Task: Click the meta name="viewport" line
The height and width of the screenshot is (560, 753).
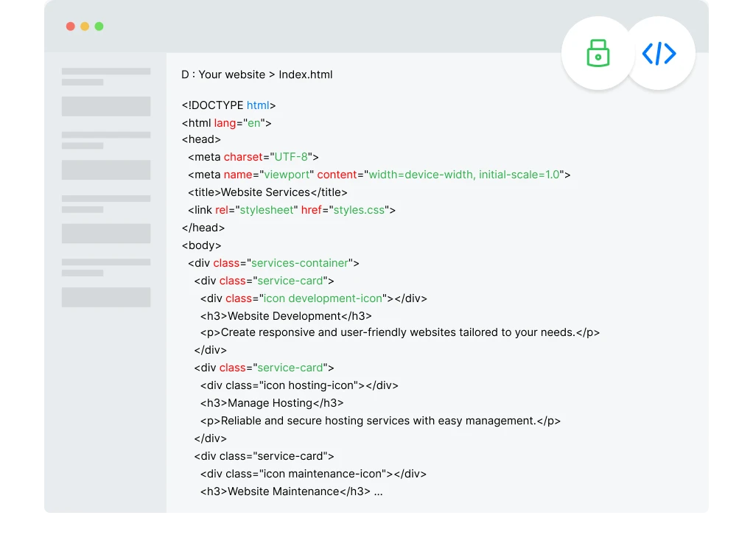Action: click(x=379, y=175)
